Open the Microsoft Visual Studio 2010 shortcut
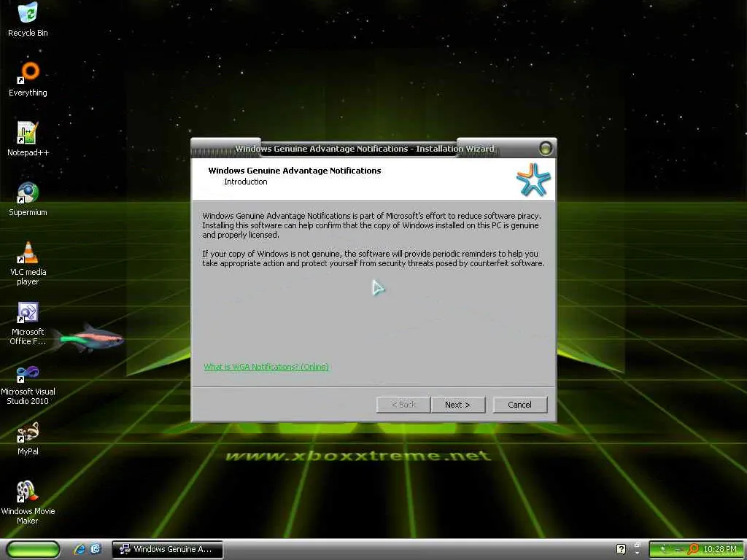This screenshot has width=747, height=560. click(x=28, y=384)
